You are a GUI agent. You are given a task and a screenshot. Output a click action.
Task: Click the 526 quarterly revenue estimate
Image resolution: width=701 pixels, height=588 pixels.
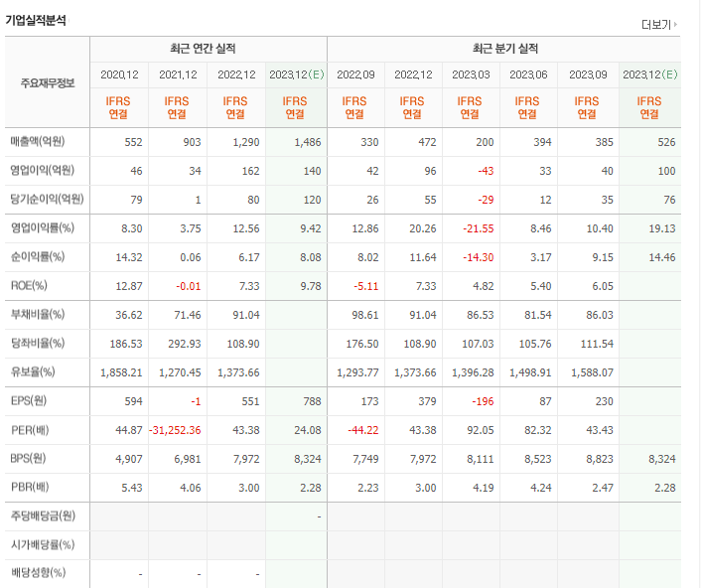[666, 142]
